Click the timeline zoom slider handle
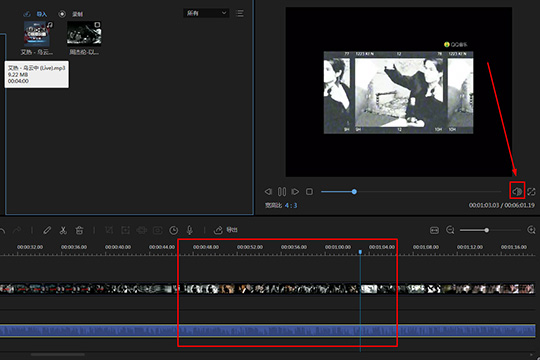The height and width of the screenshot is (360, 540). coord(486,230)
